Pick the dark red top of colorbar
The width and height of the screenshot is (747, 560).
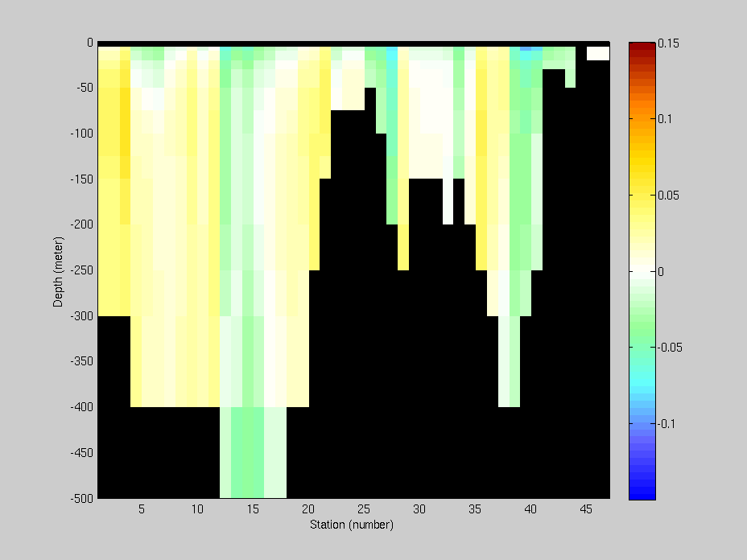[642, 46]
